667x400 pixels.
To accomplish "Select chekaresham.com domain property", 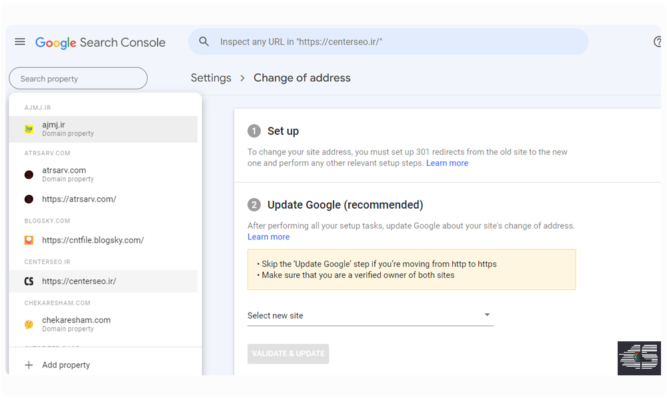I will pos(103,324).
